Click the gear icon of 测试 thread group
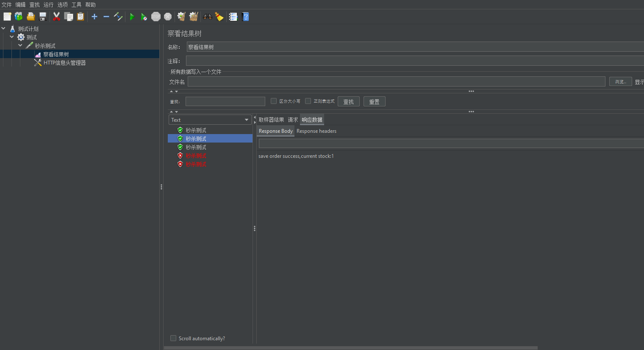Image resolution: width=644 pixels, height=350 pixels. 21,37
